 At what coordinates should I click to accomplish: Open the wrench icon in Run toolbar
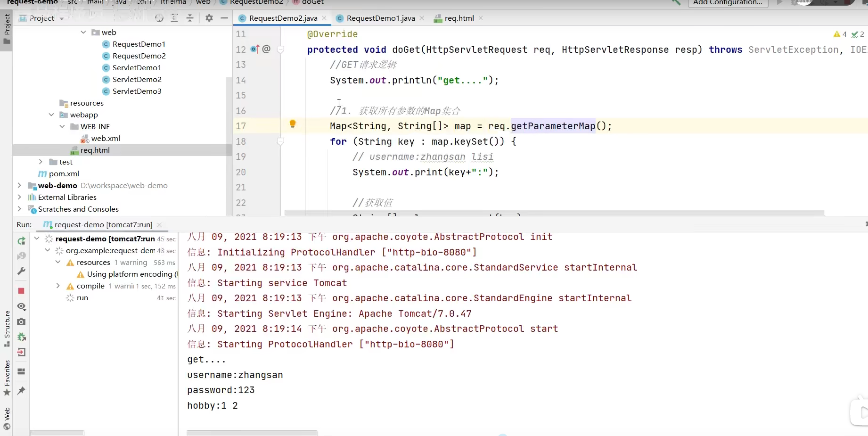[21, 271]
